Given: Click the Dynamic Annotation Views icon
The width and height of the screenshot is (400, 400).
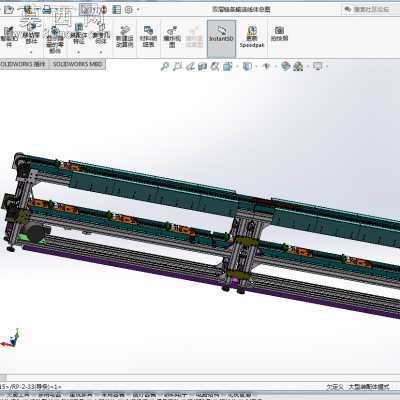Looking at the screenshot, I should [215, 67].
